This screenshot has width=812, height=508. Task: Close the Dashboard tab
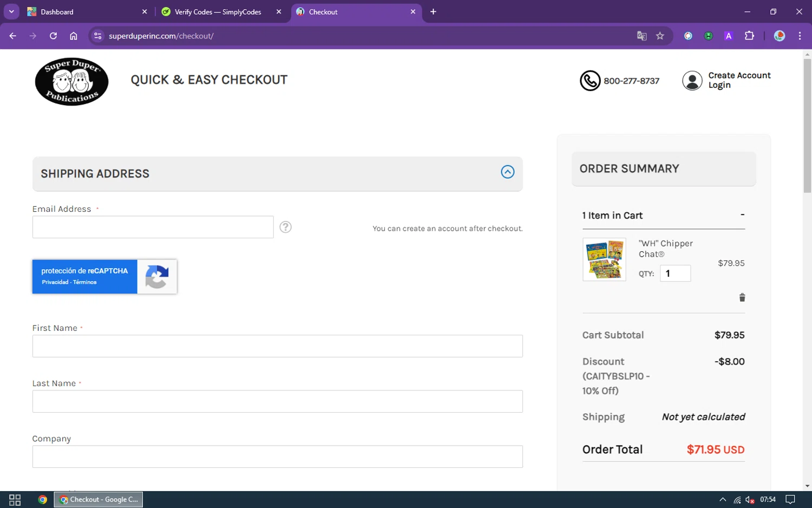[x=145, y=11]
